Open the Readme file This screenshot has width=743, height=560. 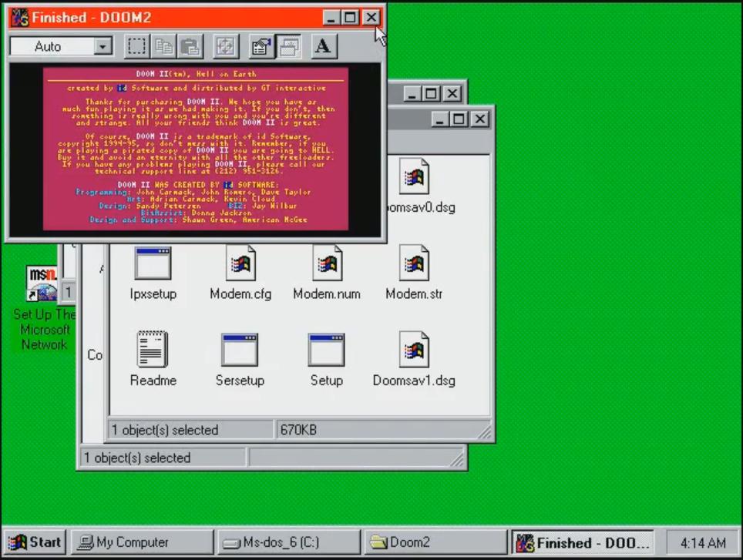[153, 350]
